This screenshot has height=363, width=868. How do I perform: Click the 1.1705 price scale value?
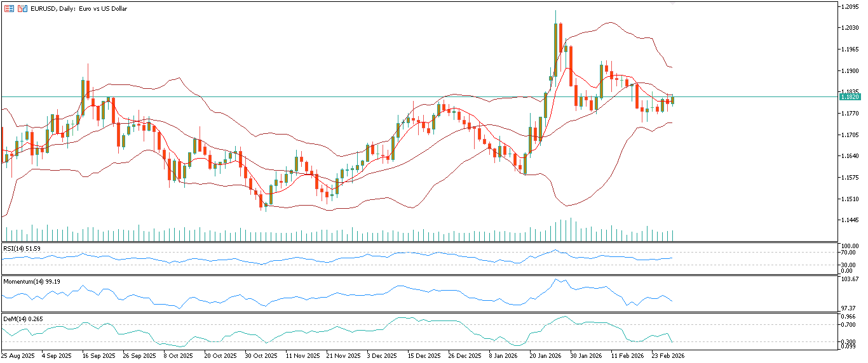tap(850, 135)
